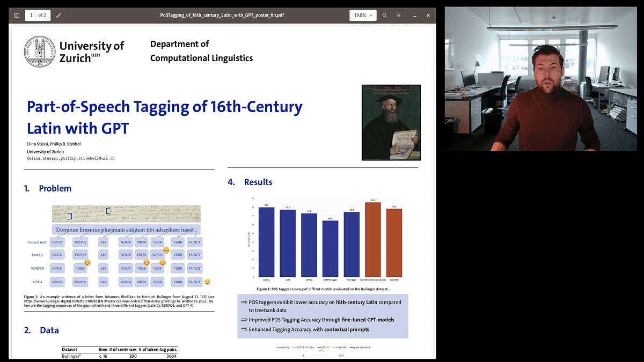Click the 'Dominus Erasmus plurimam' sentence
Viewport: 644px width, 362px height.
click(x=126, y=230)
